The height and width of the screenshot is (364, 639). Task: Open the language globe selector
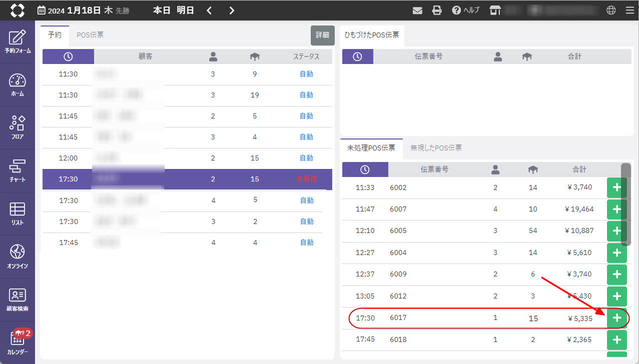point(610,10)
